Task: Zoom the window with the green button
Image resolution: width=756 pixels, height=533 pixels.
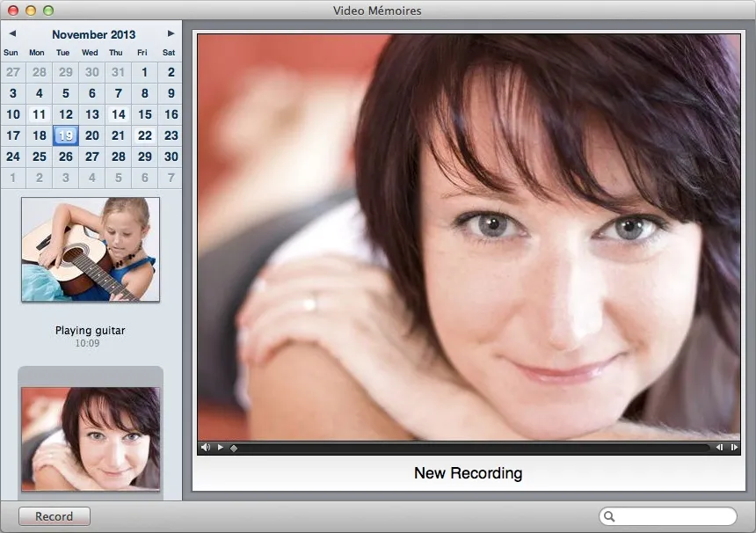Action: [x=48, y=11]
